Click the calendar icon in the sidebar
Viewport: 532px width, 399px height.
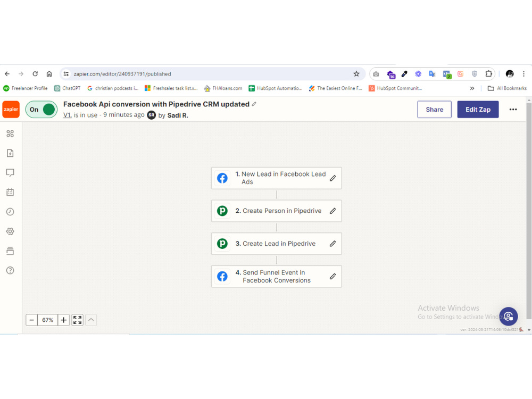pos(10,192)
